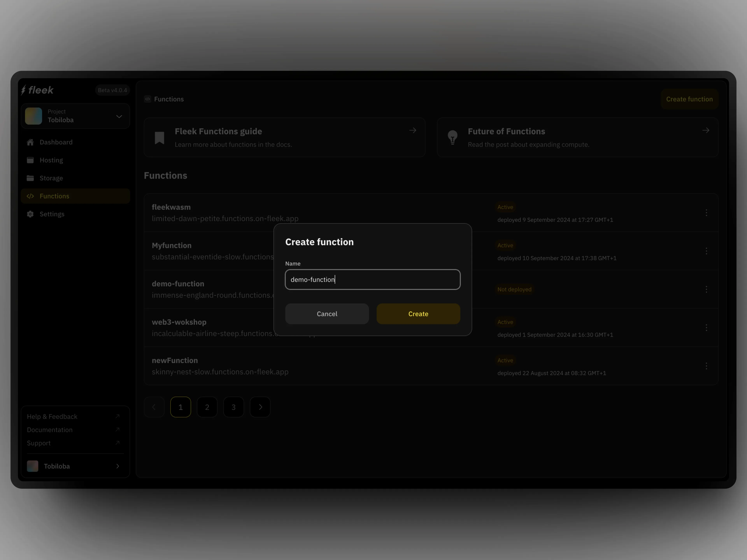This screenshot has width=747, height=560.
Task: Expand Support section
Action: pos(118,442)
